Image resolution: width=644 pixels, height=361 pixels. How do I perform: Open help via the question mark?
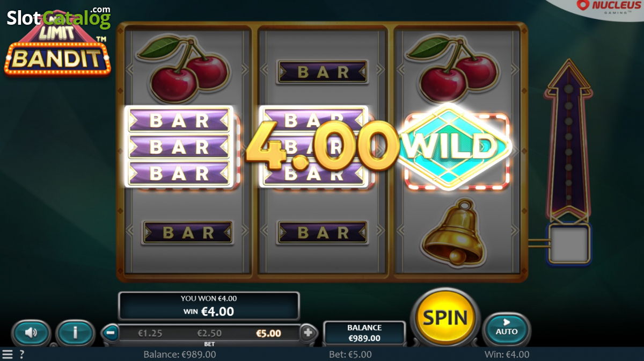point(22,355)
